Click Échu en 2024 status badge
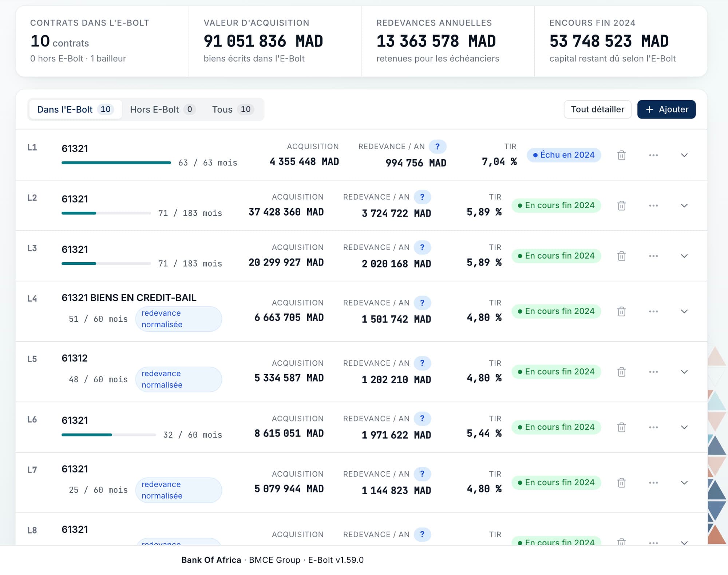This screenshot has width=728, height=575. click(564, 155)
